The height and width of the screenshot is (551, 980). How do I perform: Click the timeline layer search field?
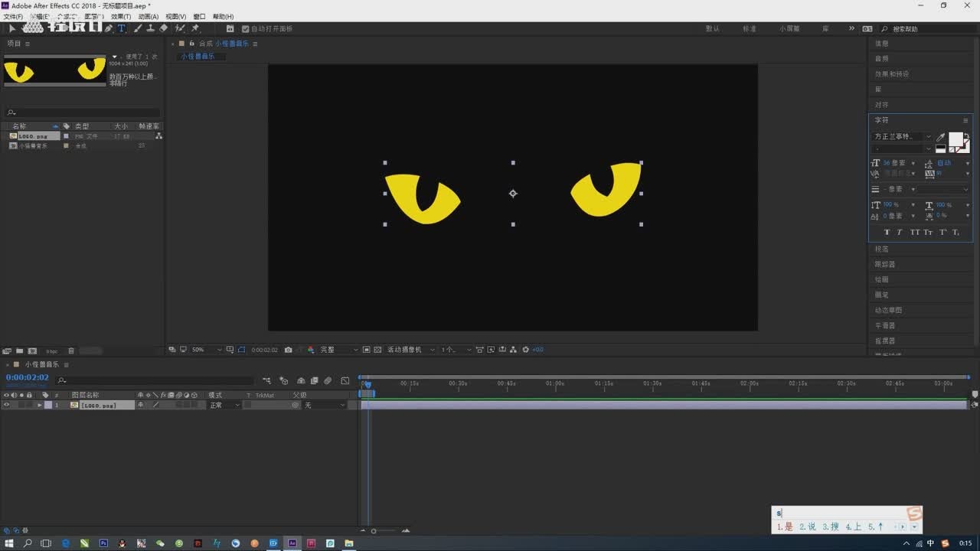[x=155, y=380]
